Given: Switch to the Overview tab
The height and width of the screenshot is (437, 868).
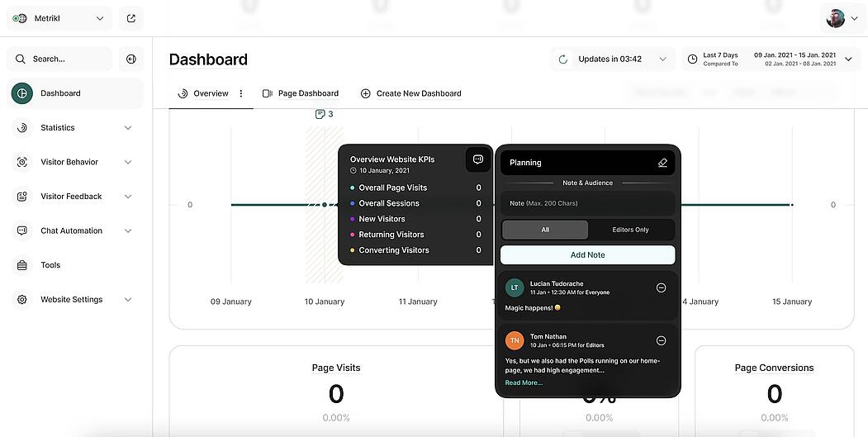Looking at the screenshot, I should pyautogui.click(x=211, y=93).
